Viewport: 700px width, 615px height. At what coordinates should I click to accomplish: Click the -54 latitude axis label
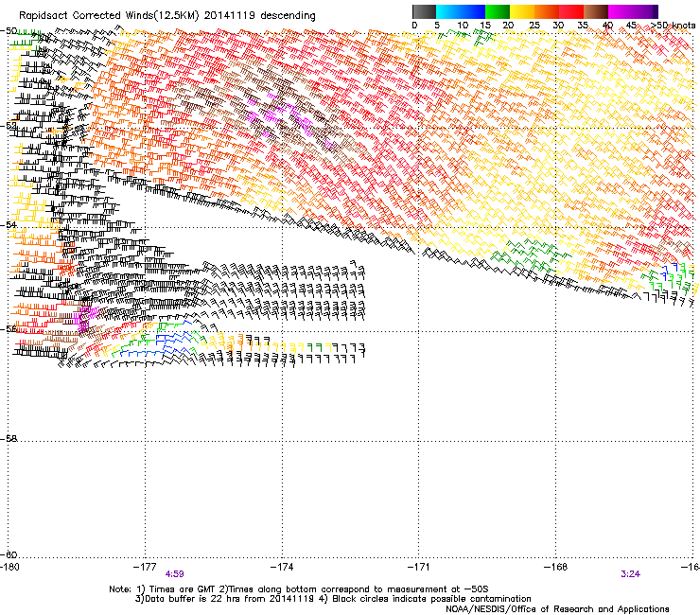coord(9,225)
